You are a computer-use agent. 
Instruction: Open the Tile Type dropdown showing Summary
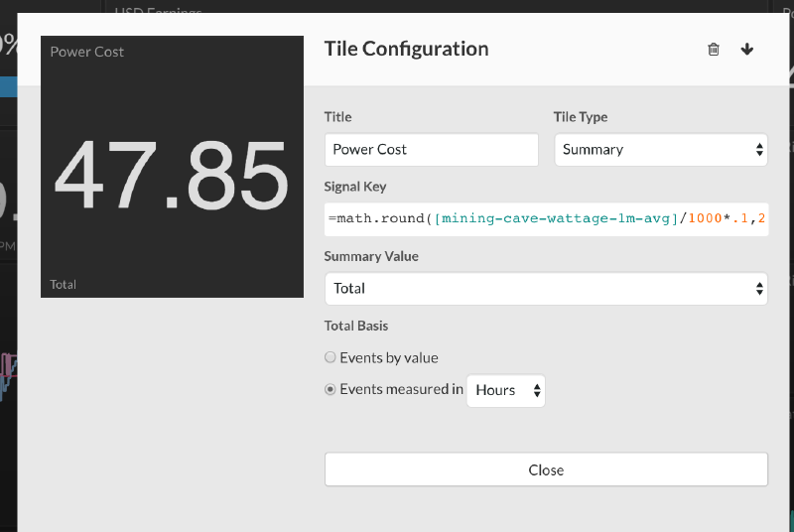coord(660,150)
